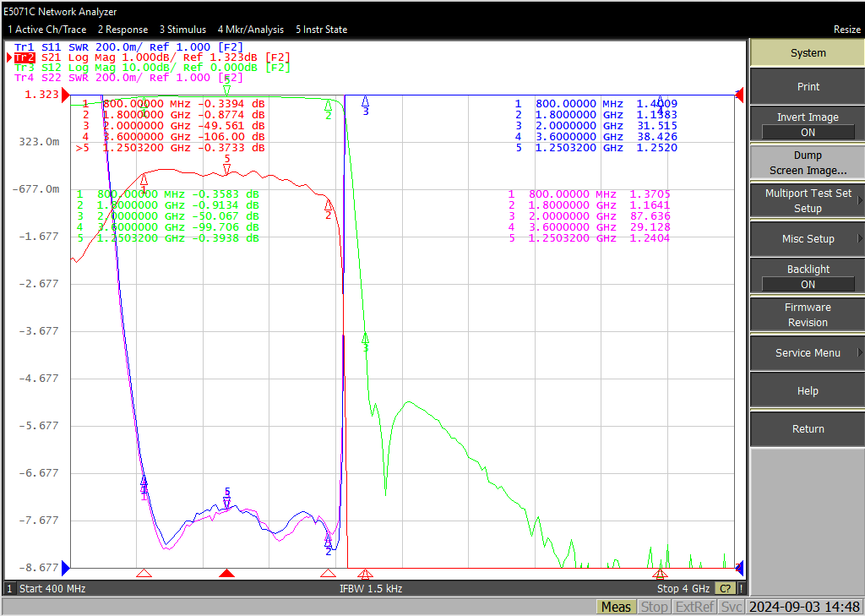
Task: Click the hollow red marker 1 triangle on the frequency axis
Action: (x=144, y=574)
